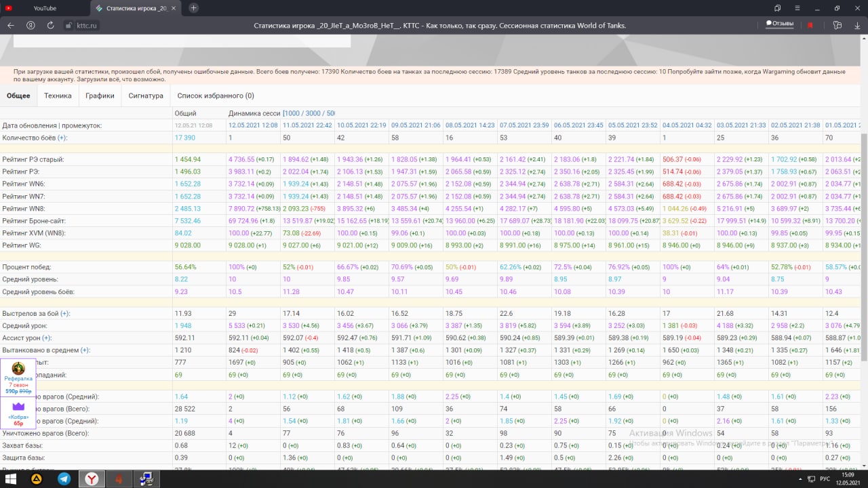Open Список избранного (0) tab

coord(216,96)
